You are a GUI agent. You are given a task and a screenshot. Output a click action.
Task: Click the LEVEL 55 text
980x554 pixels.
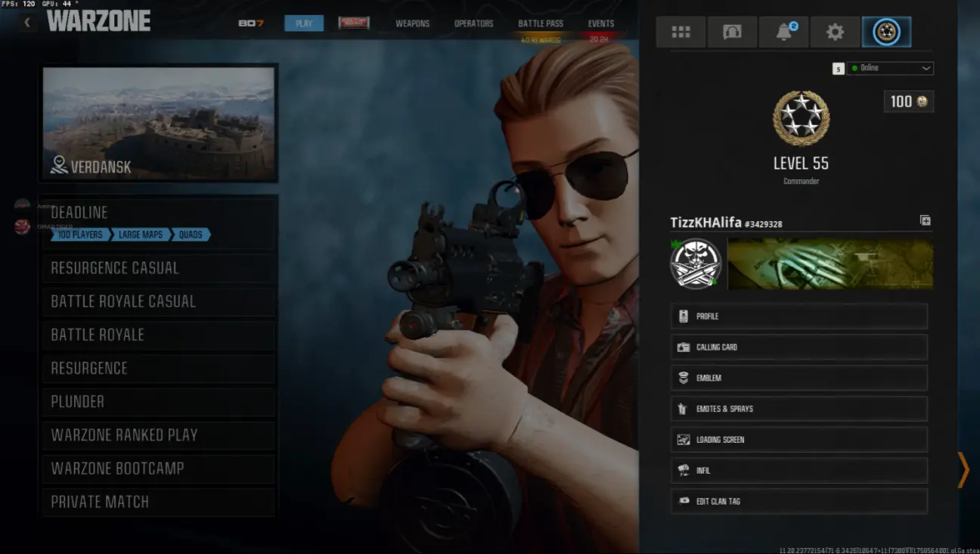pyautogui.click(x=801, y=163)
